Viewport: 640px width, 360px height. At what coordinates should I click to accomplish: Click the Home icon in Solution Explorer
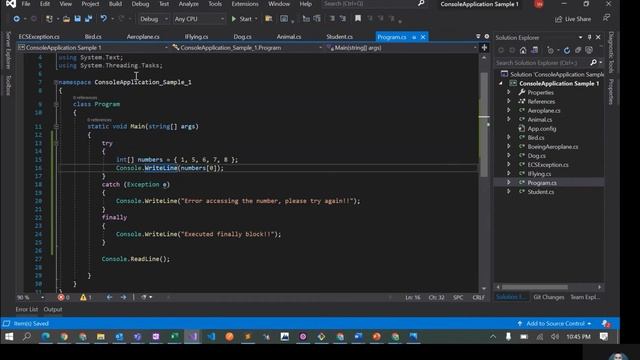point(523,50)
